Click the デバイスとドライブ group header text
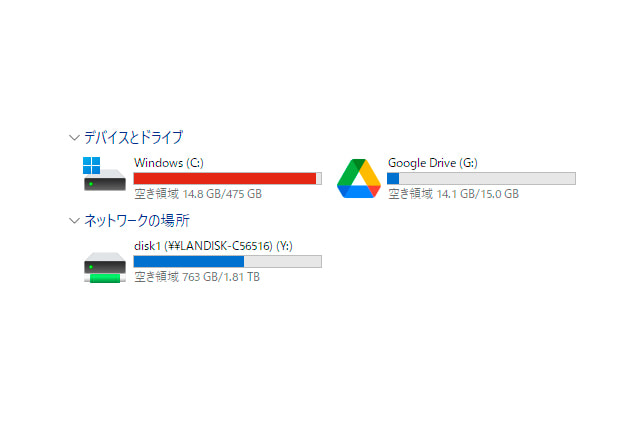This screenshot has height=427, width=640. 133,137
